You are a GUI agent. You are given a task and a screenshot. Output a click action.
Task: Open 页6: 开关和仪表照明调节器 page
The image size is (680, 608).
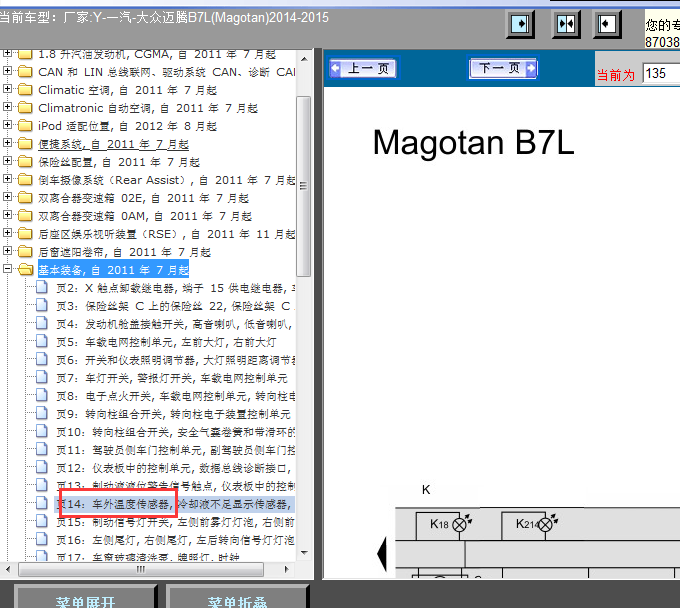(x=176, y=360)
